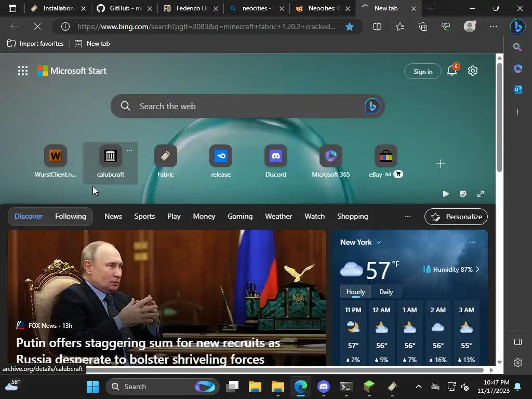The width and height of the screenshot is (532, 399).
Task: Open the eBay ad quick link
Action: (x=386, y=162)
